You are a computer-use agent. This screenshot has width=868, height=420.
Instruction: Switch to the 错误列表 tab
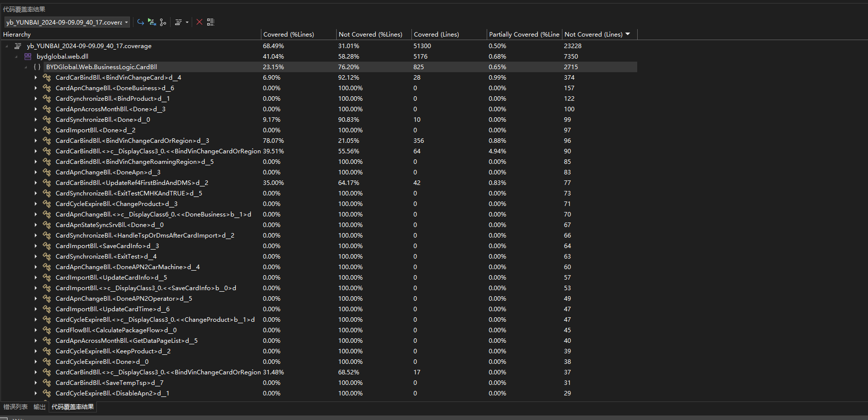[x=16, y=407]
